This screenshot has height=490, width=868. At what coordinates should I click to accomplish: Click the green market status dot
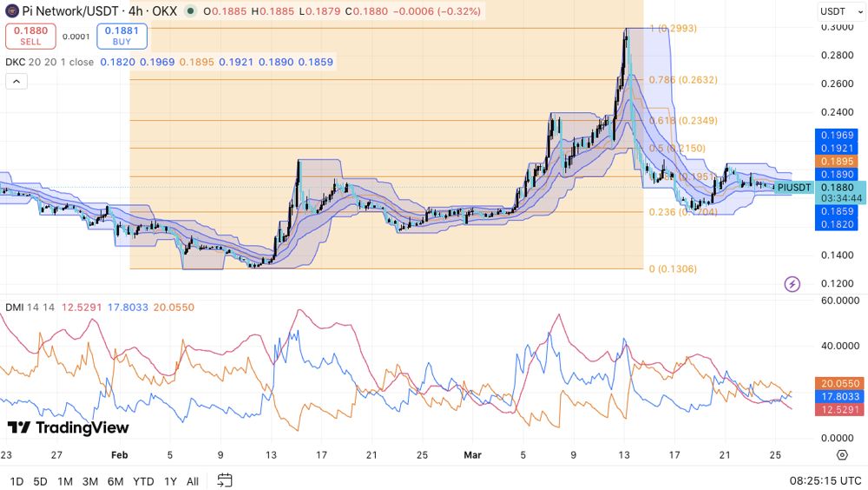[x=190, y=11]
